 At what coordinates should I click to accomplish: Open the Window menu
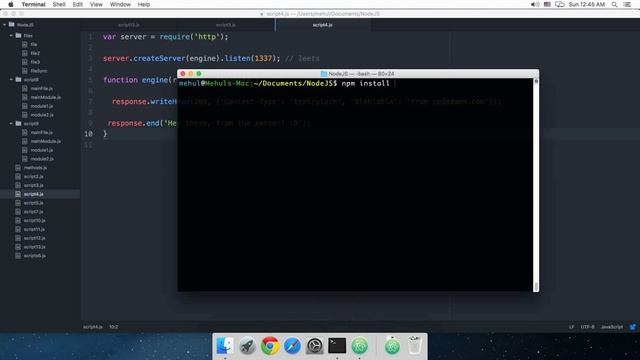click(120, 4)
